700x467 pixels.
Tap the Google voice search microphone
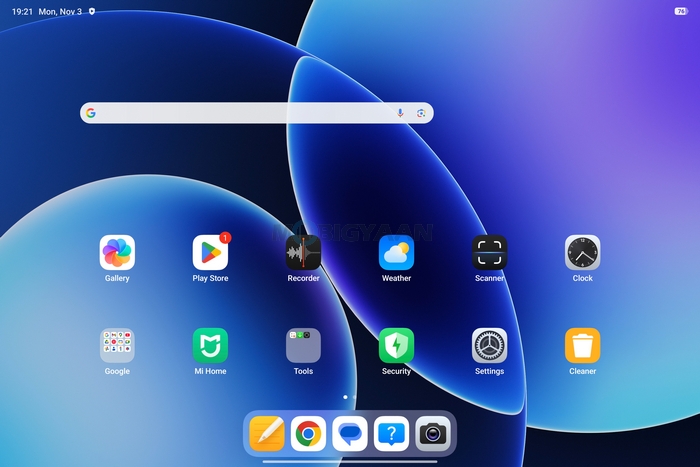click(x=400, y=113)
